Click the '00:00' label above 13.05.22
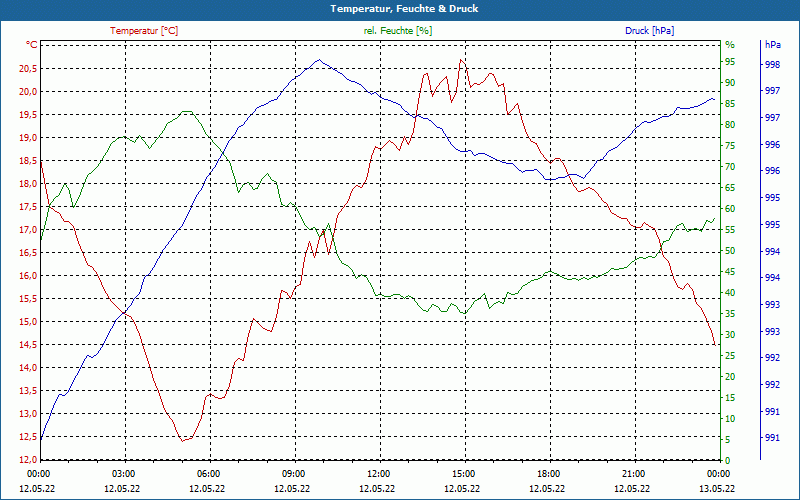The image size is (800, 500). [x=718, y=473]
